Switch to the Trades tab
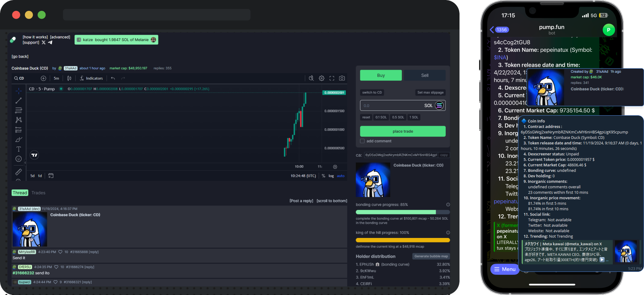The width and height of the screenshot is (644, 295). 38,193
